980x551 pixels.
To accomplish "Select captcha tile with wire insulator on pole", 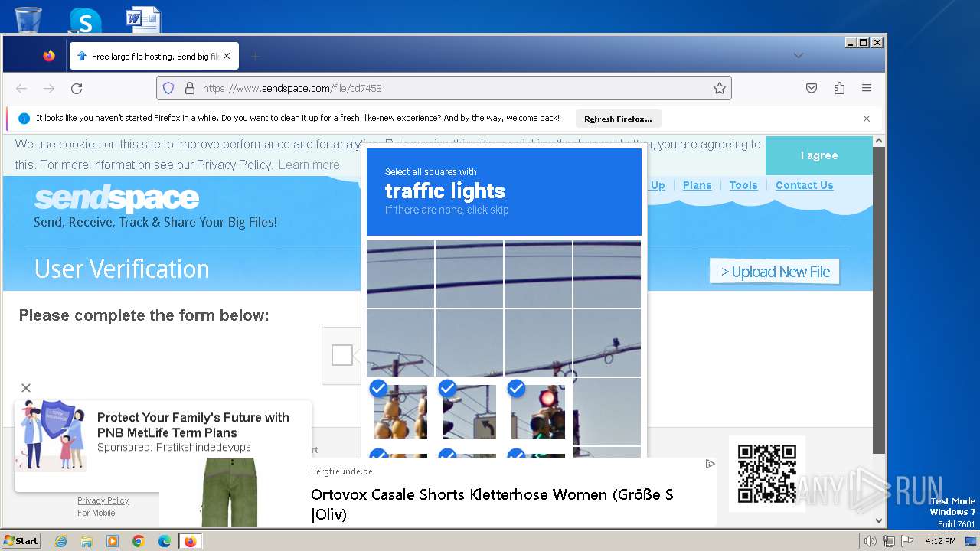I will point(607,343).
